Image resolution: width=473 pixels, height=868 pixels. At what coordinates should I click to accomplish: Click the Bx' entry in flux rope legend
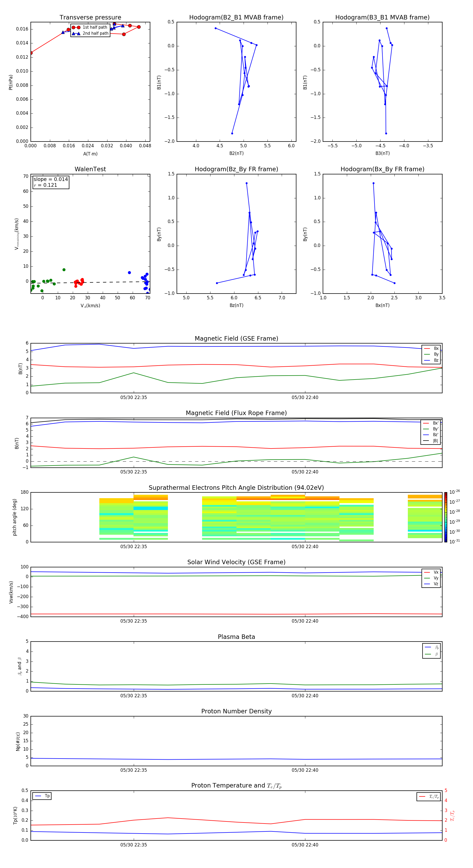point(431,423)
